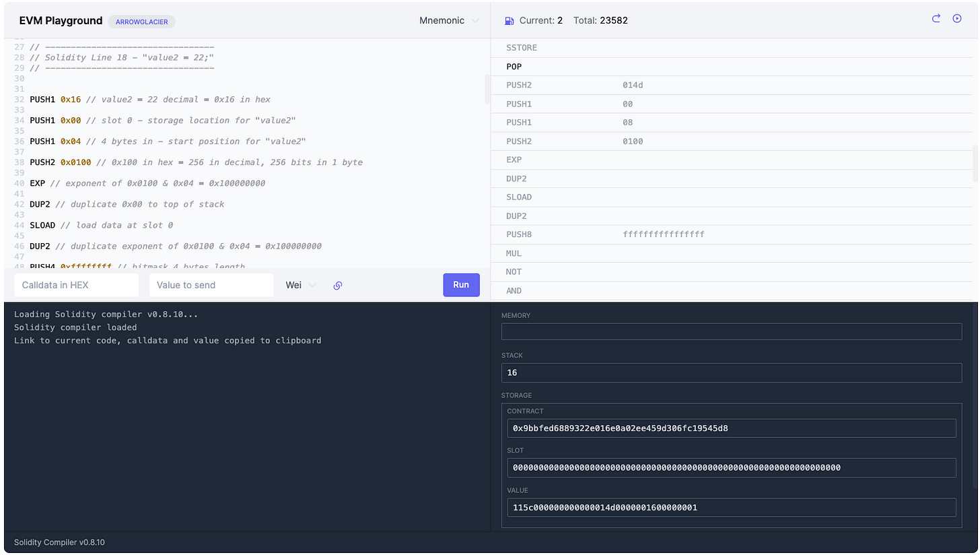Click the contract address field
980x555 pixels.
coord(731,428)
